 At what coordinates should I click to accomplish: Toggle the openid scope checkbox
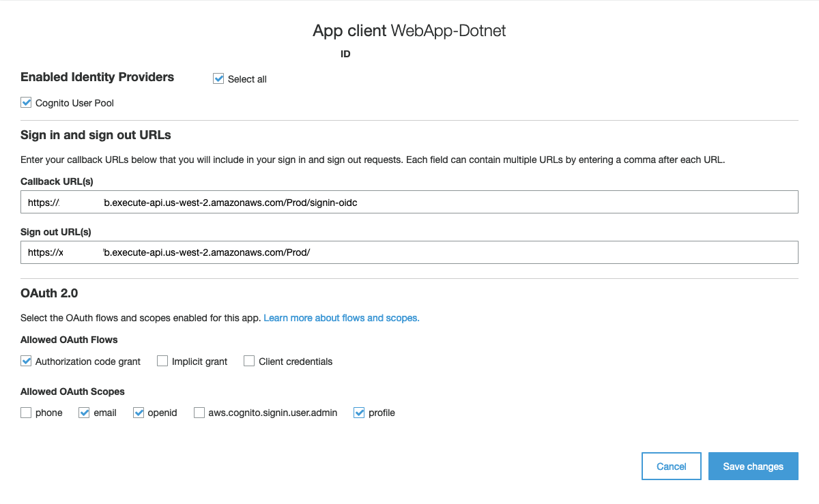[x=139, y=413]
